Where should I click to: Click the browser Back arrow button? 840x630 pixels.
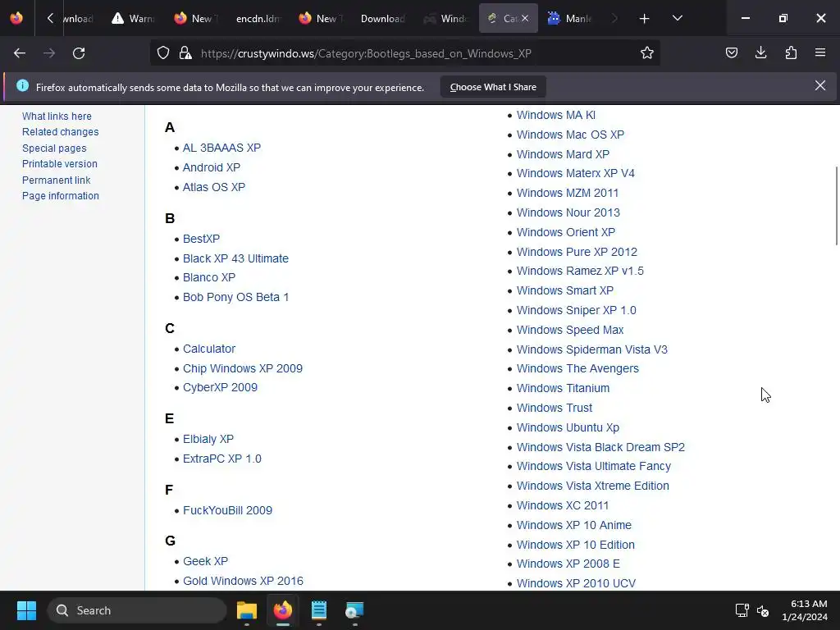click(x=20, y=53)
